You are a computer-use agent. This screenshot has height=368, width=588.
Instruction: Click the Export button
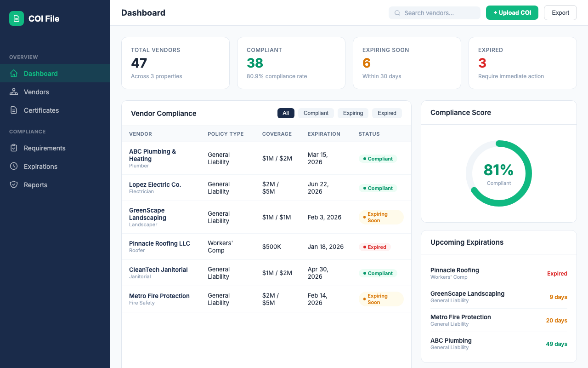point(560,13)
